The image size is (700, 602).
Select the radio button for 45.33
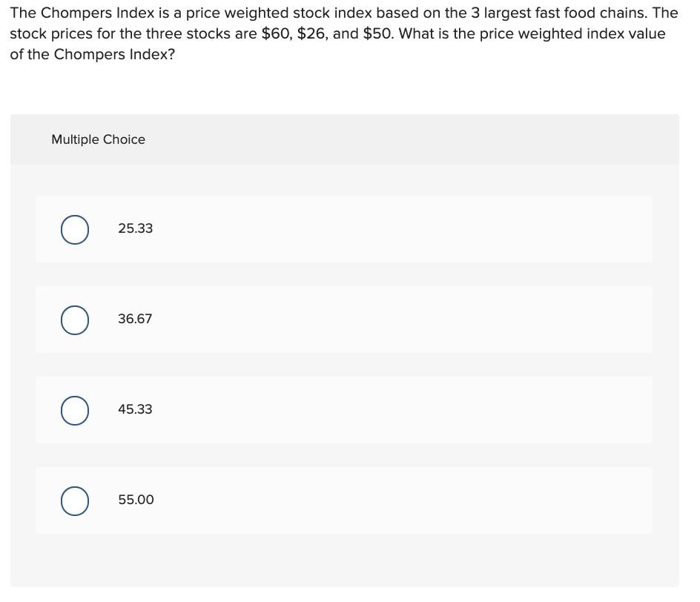point(74,410)
